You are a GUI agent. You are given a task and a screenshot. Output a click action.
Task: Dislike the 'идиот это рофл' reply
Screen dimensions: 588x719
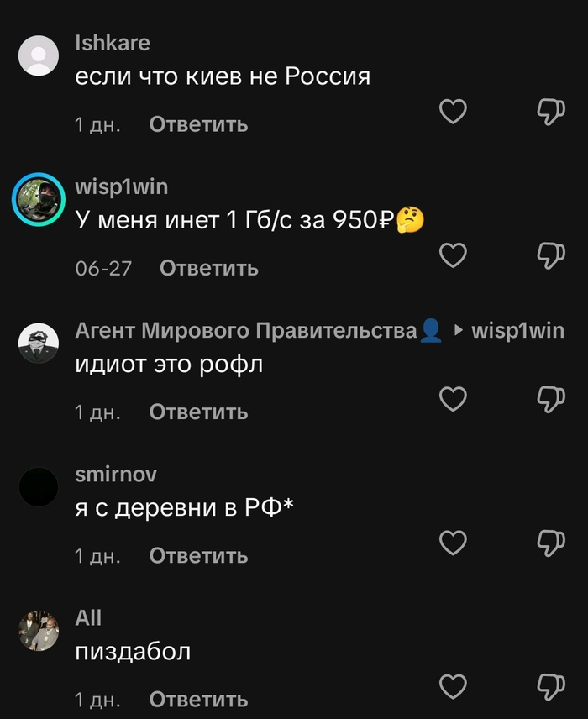pos(551,399)
